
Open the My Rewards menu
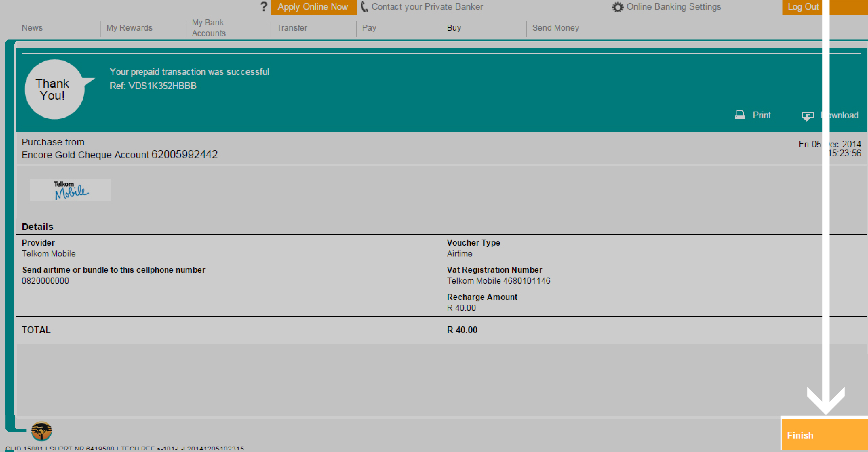click(130, 28)
